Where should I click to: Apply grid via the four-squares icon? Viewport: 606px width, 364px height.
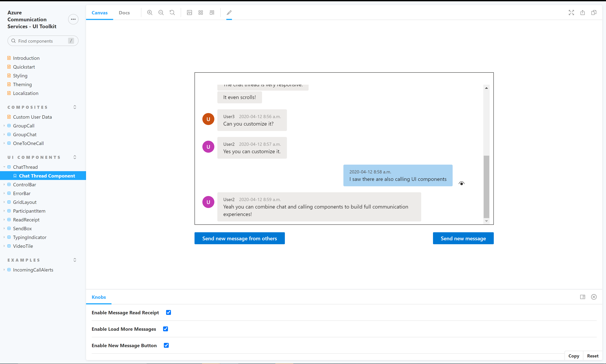201,13
